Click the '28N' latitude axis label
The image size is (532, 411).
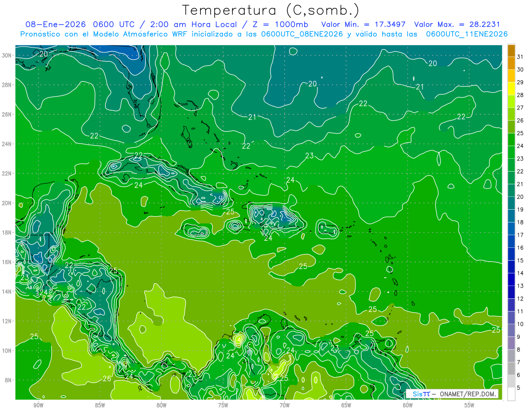coord(6,85)
